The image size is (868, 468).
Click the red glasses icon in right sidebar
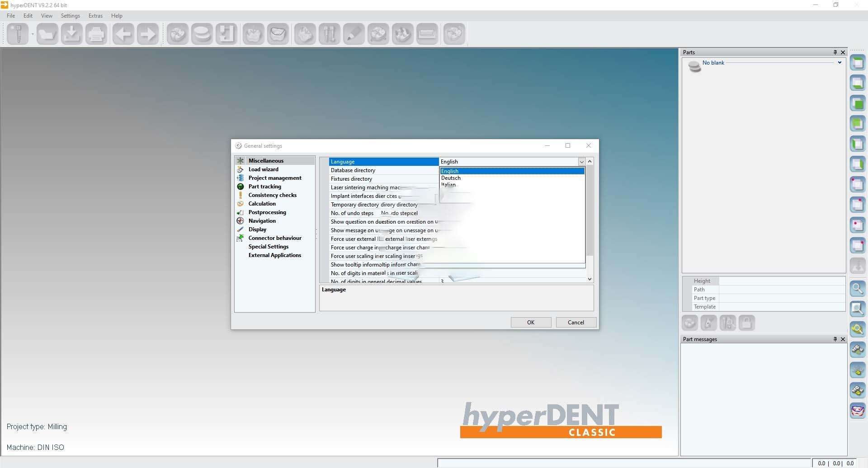(858, 411)
